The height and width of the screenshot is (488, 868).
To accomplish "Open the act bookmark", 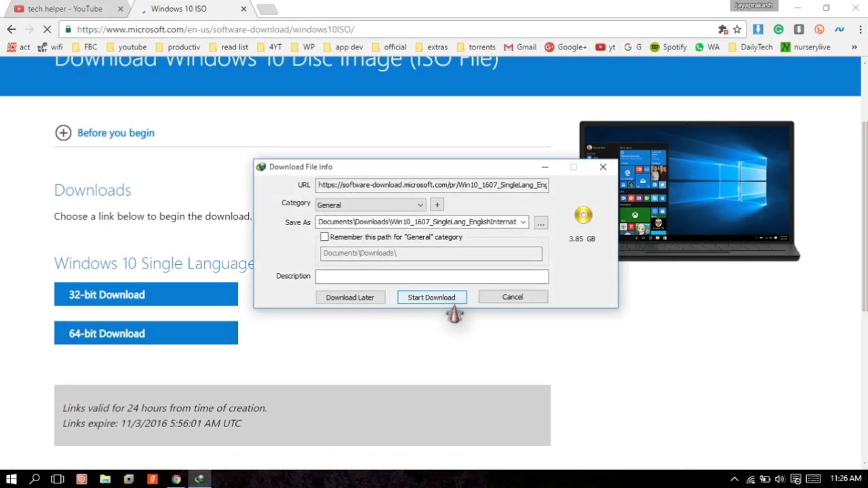I will (18, 47).
